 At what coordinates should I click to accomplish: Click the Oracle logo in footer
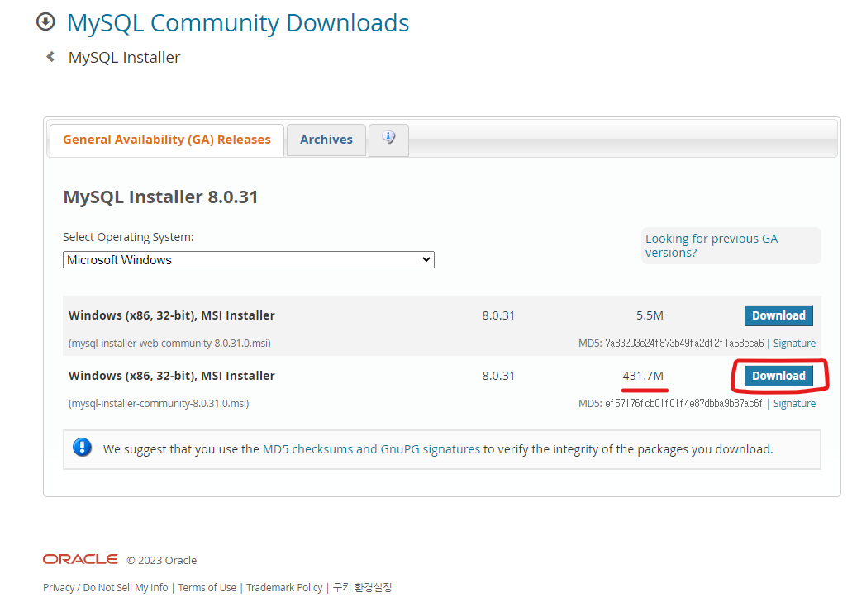click(x=80, y=559)
